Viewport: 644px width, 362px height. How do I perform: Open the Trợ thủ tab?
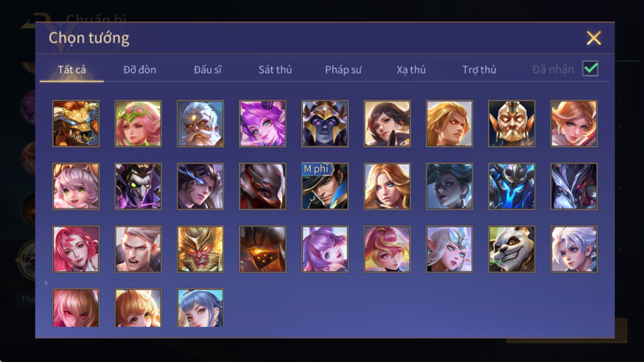click(479, 70)
